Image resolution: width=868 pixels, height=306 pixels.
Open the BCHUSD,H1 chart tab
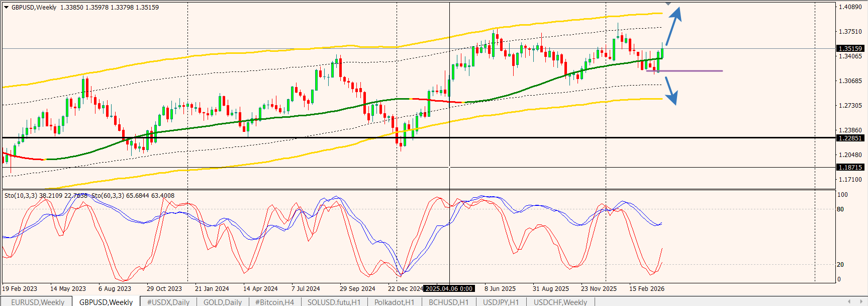[x=449, y=302]
